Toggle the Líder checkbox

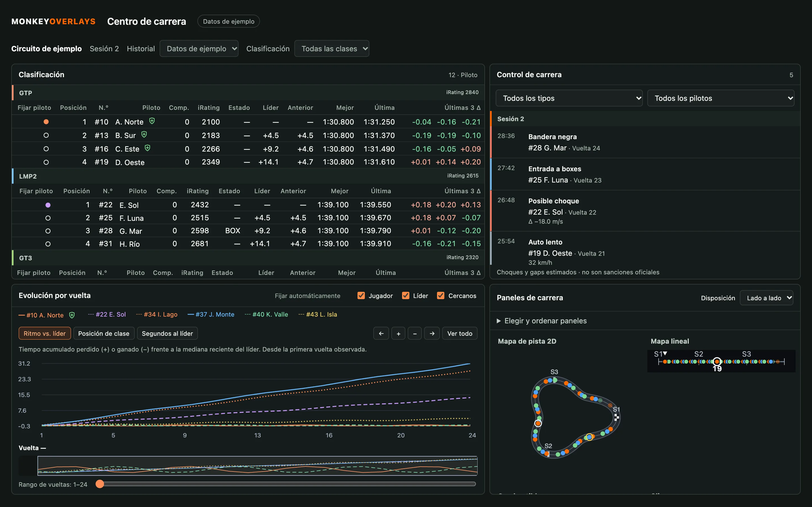406,295
